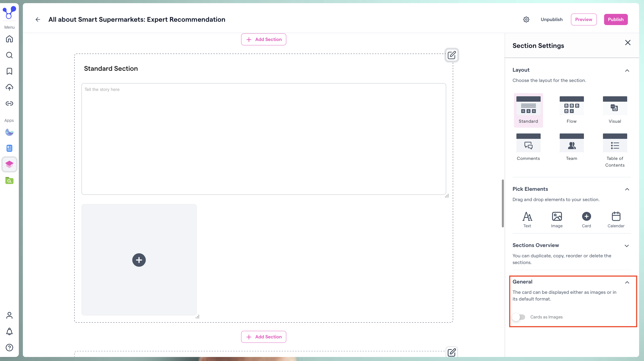Open page settings gear icon

(x=526, y=19)
